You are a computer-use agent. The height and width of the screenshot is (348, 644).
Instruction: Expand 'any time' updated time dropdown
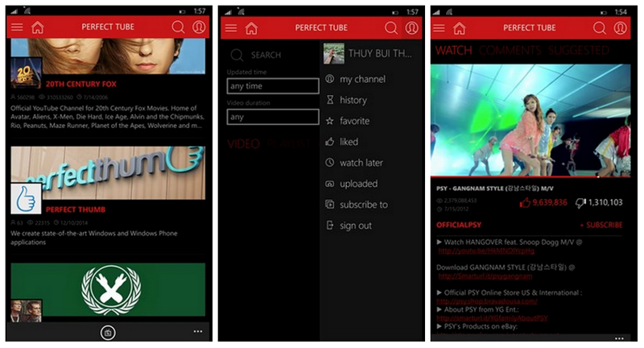tap(273, 86)
